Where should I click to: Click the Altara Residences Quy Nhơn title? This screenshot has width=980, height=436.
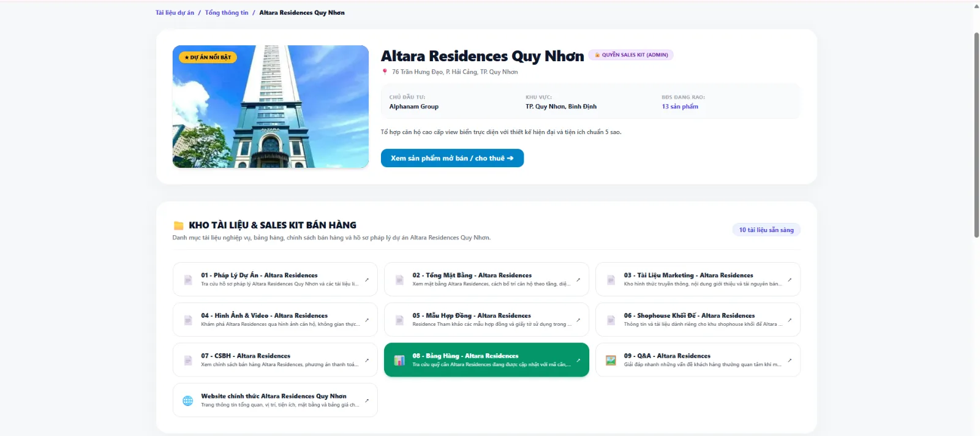(x=483, y=56)
